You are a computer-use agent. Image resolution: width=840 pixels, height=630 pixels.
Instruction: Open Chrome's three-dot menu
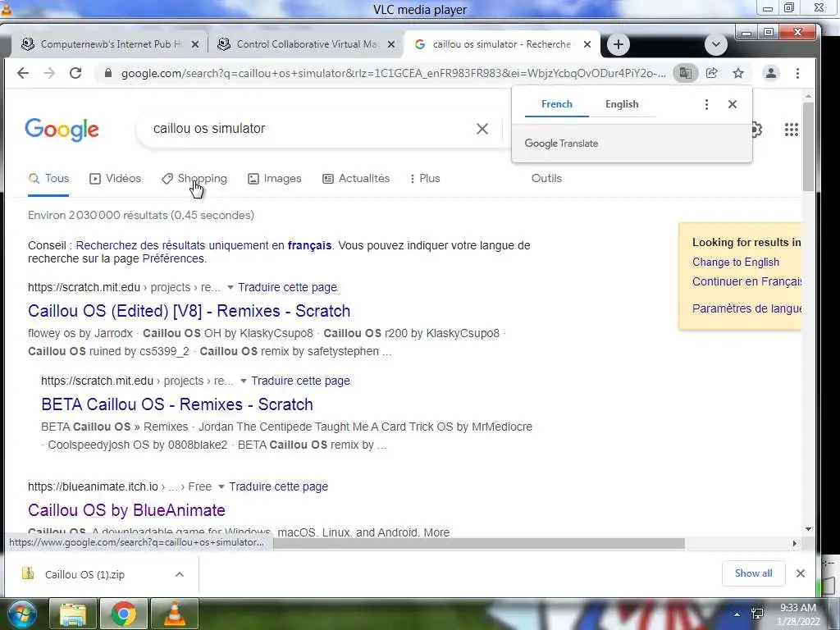coord(797,73)
